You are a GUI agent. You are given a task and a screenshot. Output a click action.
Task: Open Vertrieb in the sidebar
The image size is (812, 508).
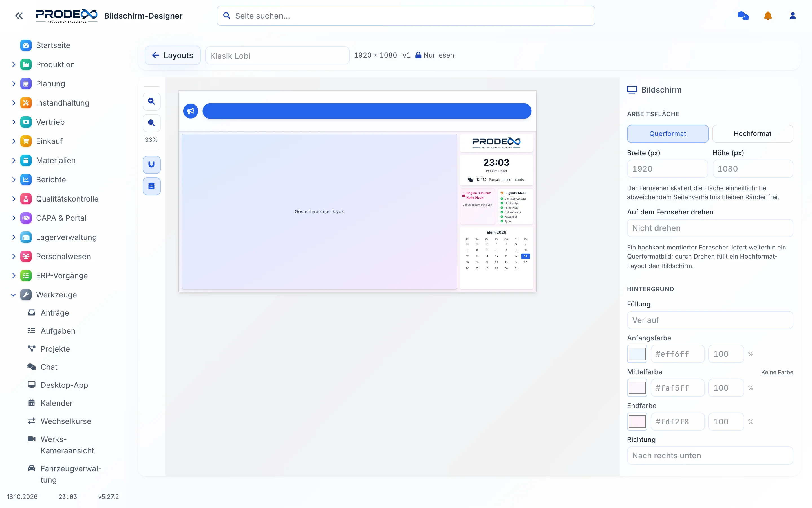pos(50,122)
